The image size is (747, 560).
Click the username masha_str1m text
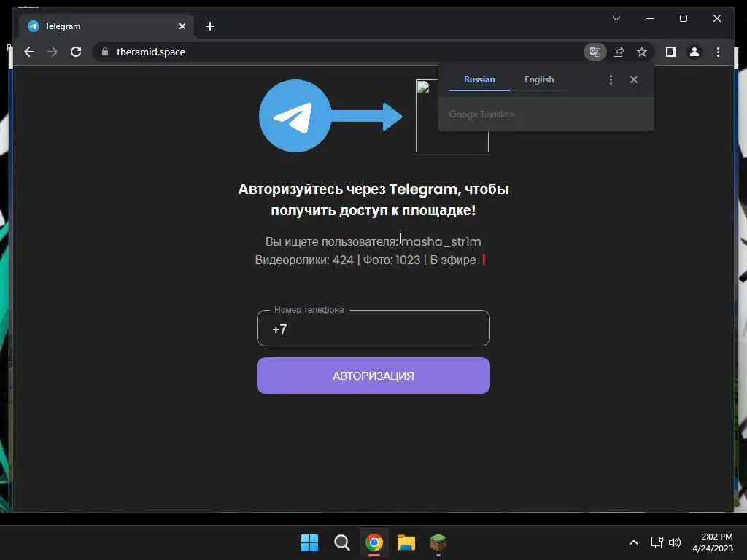pos(441,241)
